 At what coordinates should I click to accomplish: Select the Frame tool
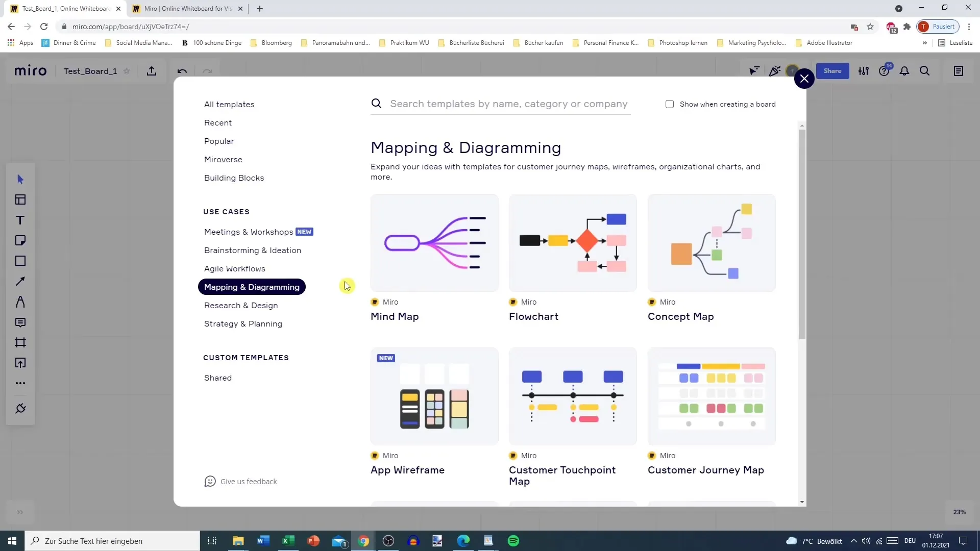point(20,342)
